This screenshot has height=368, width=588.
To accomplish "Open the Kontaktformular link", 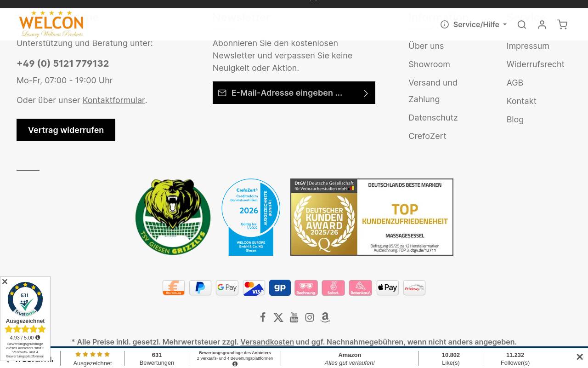I will pos(113,100).
